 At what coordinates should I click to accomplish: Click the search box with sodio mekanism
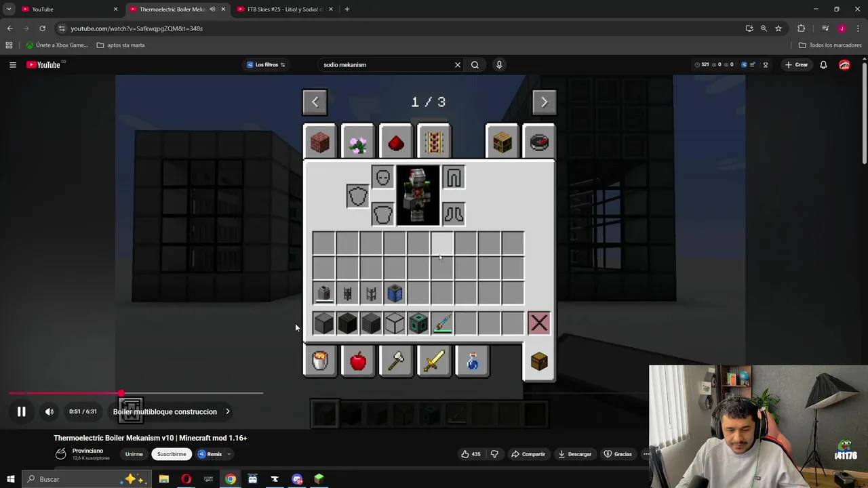(385, 64)
